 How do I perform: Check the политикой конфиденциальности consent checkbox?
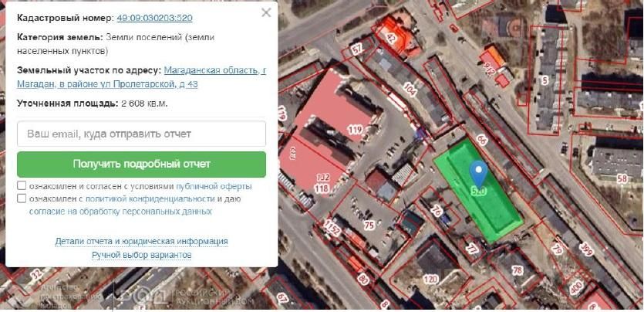pyautogui.click(x=22, y=198)
